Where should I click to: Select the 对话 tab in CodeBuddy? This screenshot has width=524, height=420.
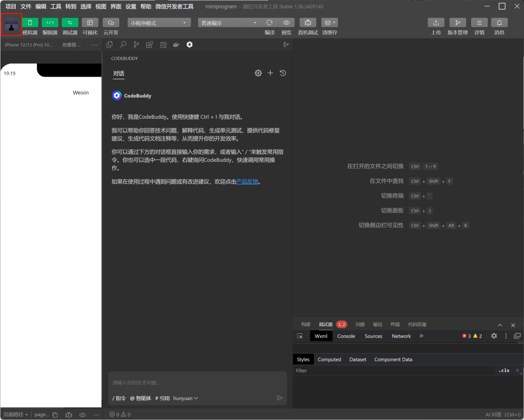[119, 74]
